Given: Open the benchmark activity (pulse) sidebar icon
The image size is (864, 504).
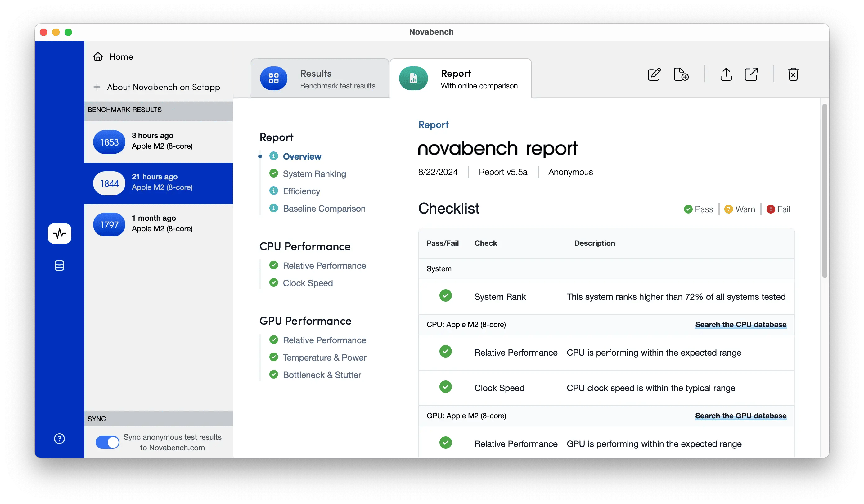Looking at the screenshot, I should (x=59, y=233).
